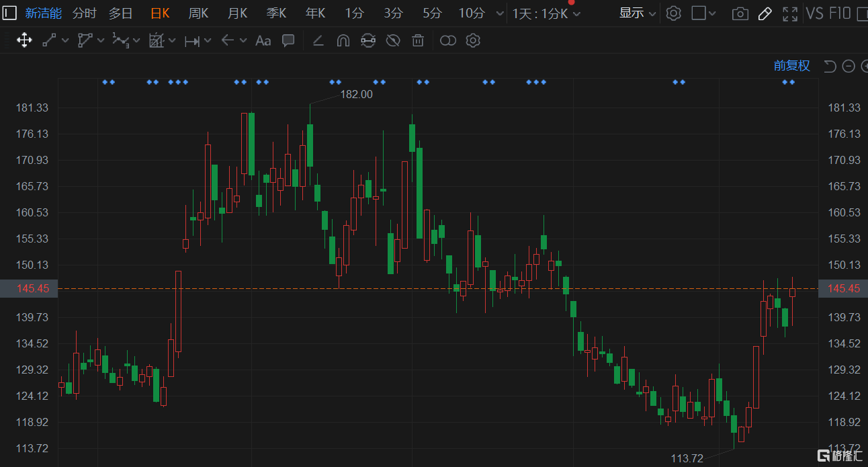
Task: Click the 新洁能 stock name
Action: (x=44, y=13)
